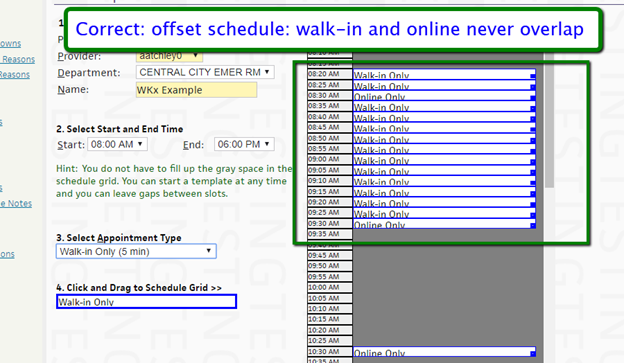Click the blue handle square on the 09:10 AM slot

[533, 183]
